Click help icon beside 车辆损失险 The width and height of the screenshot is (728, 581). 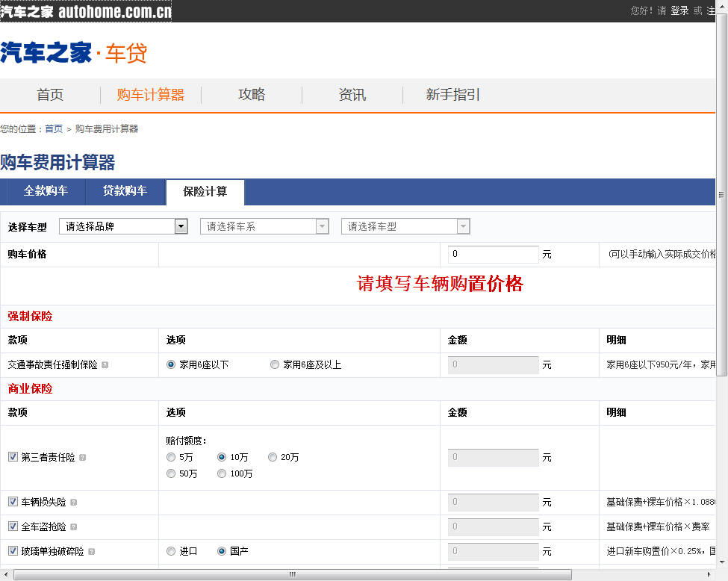pos(74,503)
